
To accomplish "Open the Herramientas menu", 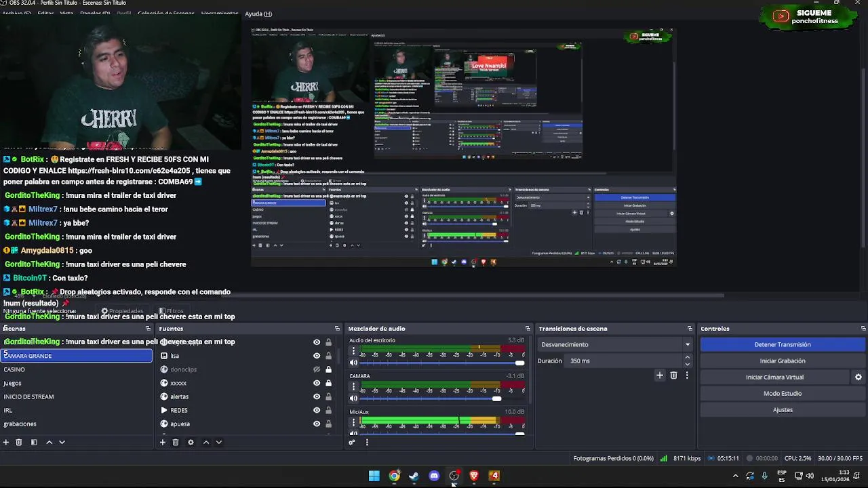I will tap(220, 14).
